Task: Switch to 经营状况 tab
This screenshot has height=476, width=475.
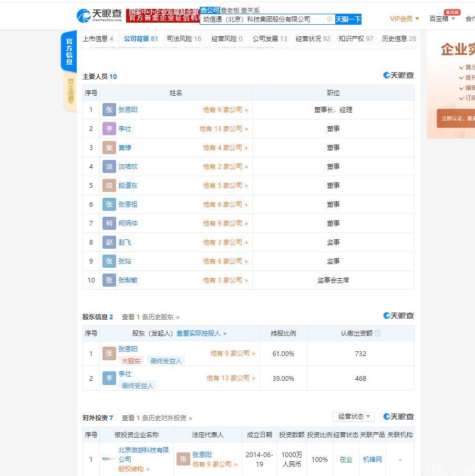Action: click(313, 39)
